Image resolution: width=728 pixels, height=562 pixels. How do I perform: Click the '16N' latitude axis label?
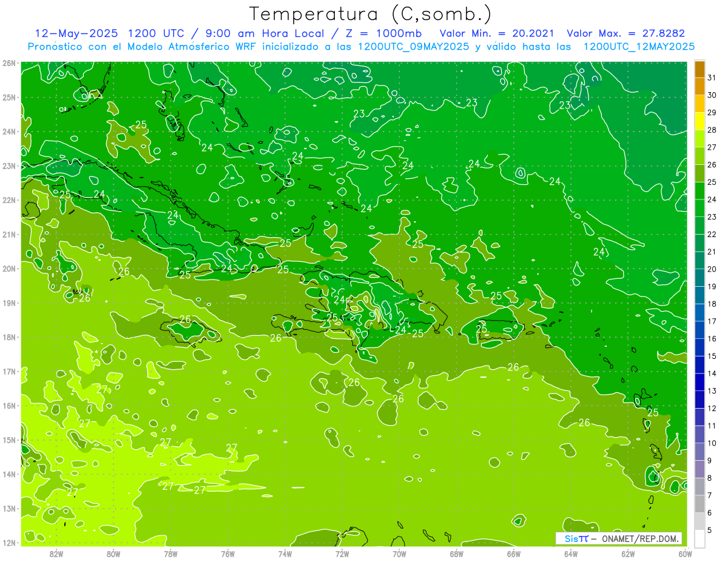(9, 406)
